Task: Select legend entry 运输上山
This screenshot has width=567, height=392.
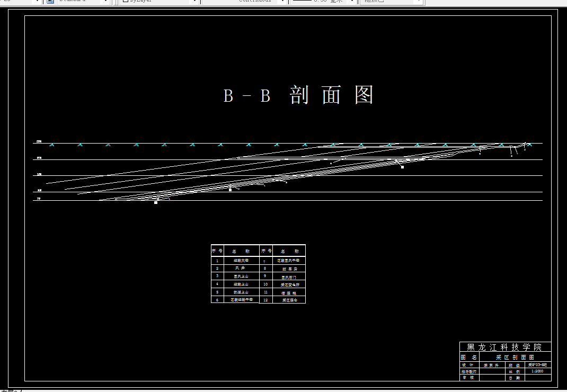Action: 241,284
